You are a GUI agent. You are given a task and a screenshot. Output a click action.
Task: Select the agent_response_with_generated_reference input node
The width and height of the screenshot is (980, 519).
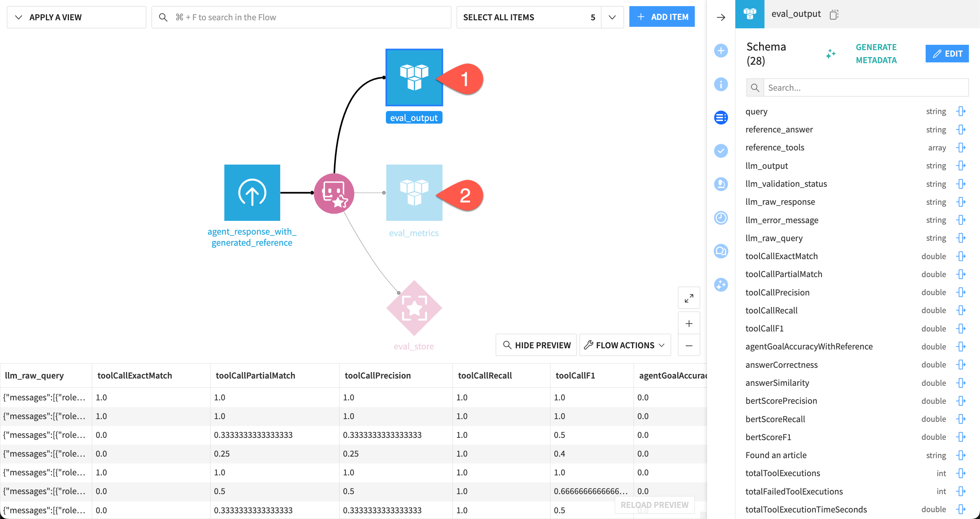click(x=252, y=193)
